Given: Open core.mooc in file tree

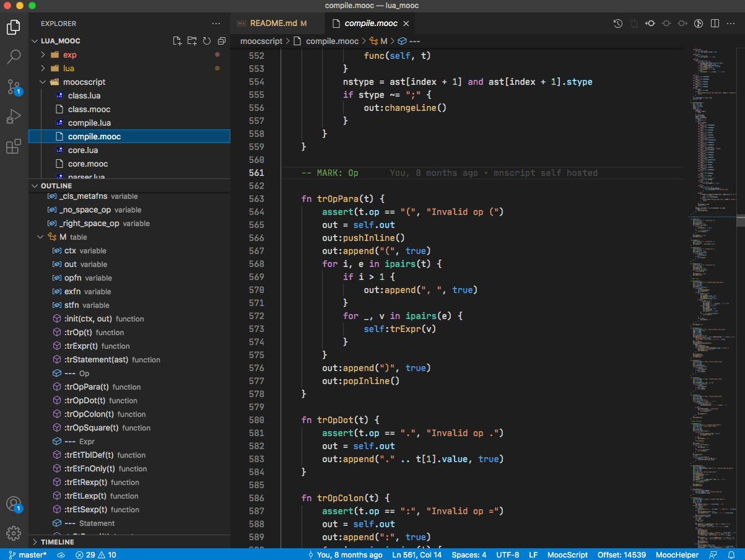Looking at the screenshot, I should [88, 164].
